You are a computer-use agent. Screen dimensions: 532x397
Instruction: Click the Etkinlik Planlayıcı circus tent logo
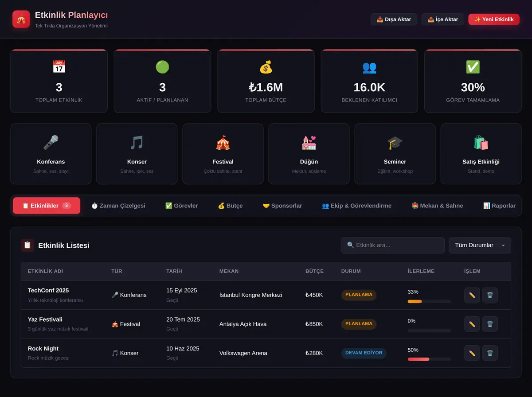(x=21, y=19)
